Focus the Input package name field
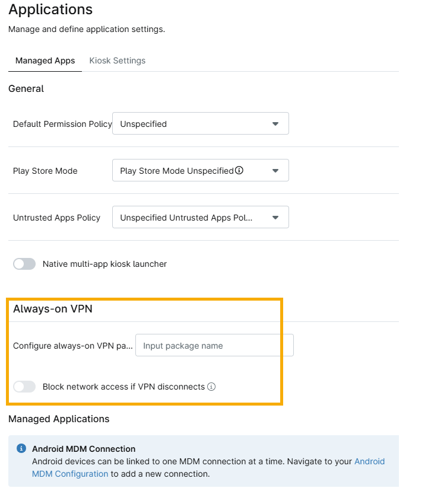Screen dimensions: 428x504 coord(214,346)
